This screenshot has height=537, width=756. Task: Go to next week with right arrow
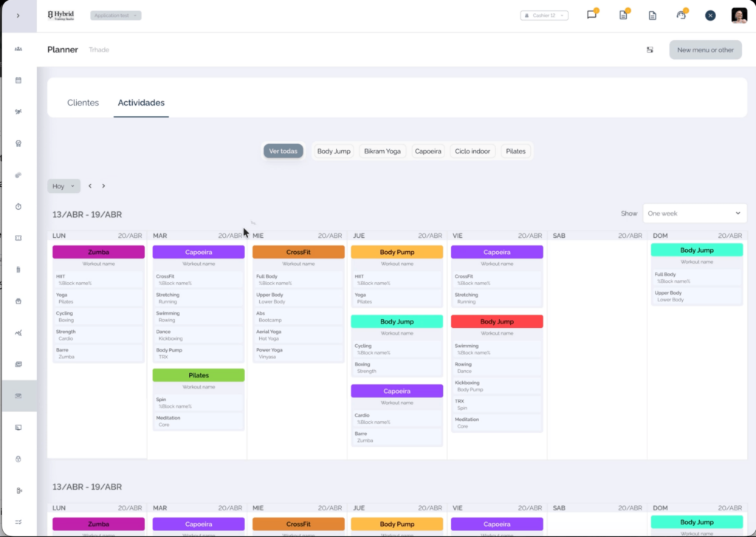coord(103,185)
